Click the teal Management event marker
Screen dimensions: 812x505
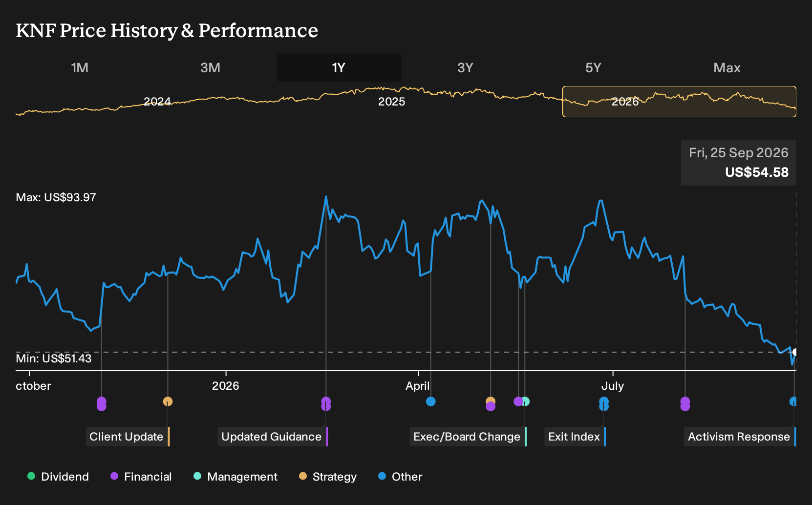click(526, 401)
